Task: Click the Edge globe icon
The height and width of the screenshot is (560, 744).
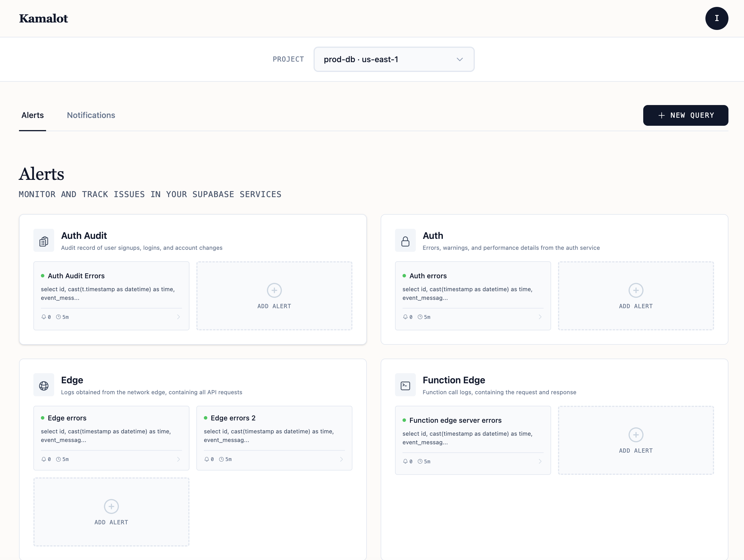Action: coord(44,385)
